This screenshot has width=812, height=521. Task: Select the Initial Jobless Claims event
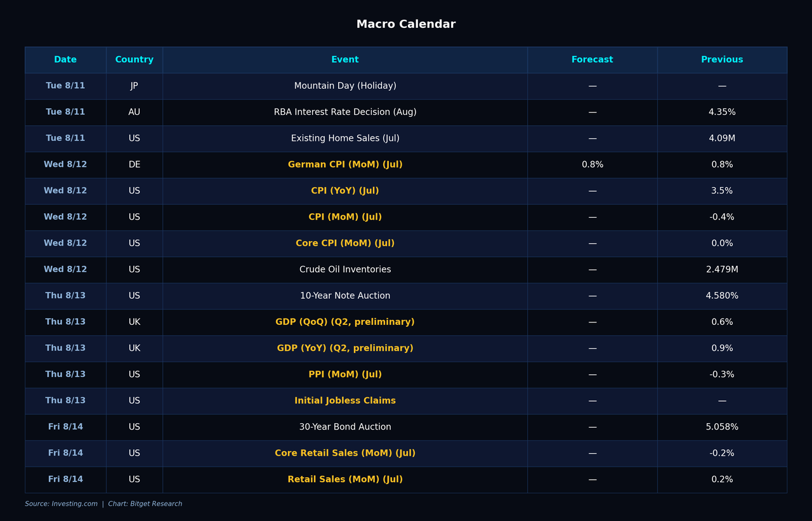345,401
